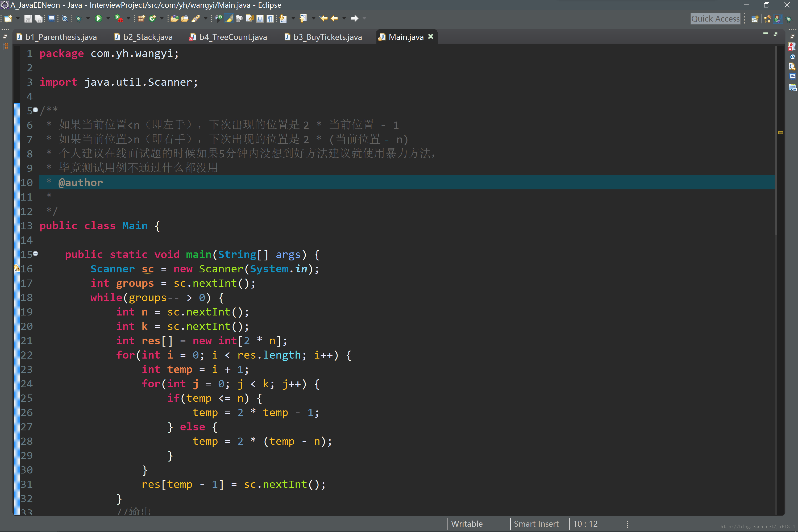Image resolution: width=798 pixels, height=532 pixels.
Task: Click the 10 : 12 cursor position
Action: pos(585,523)
